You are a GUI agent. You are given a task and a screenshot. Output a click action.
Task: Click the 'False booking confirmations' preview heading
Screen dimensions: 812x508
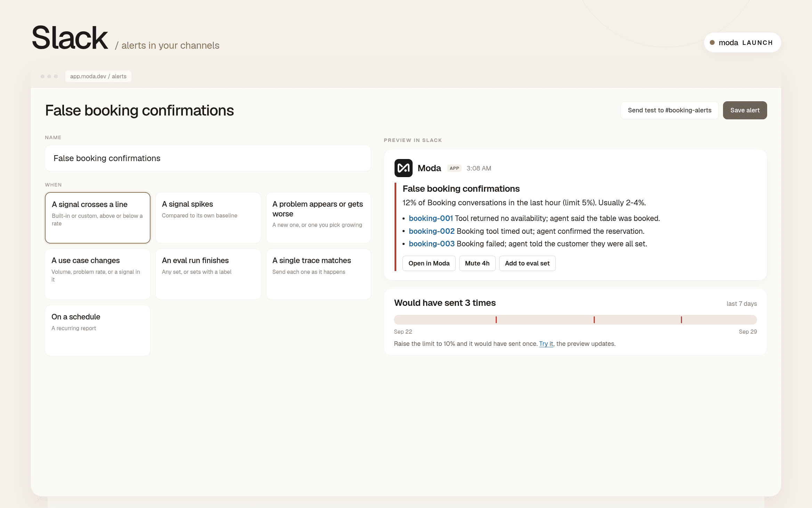[x=461, y=189]
